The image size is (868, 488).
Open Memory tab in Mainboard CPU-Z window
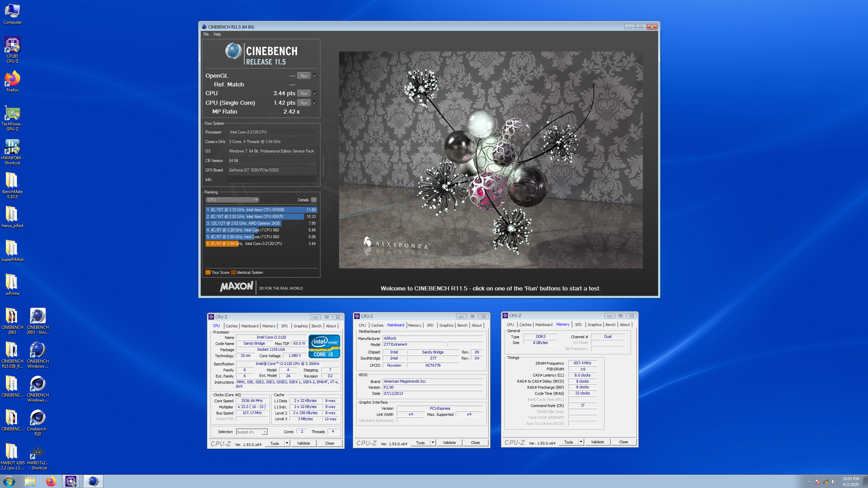(414, 325)
